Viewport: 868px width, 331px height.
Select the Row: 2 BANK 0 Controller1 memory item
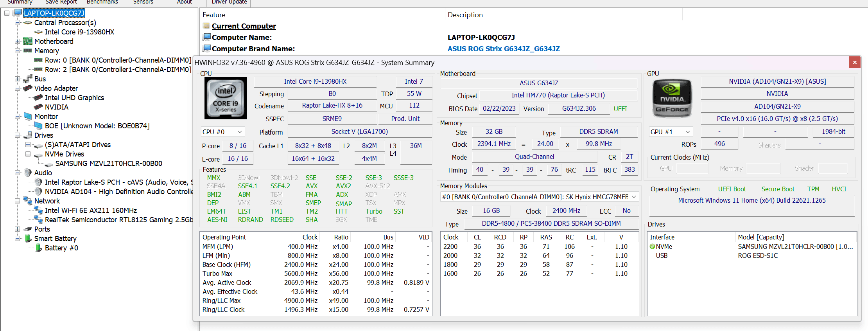click(x=118, y=69)
